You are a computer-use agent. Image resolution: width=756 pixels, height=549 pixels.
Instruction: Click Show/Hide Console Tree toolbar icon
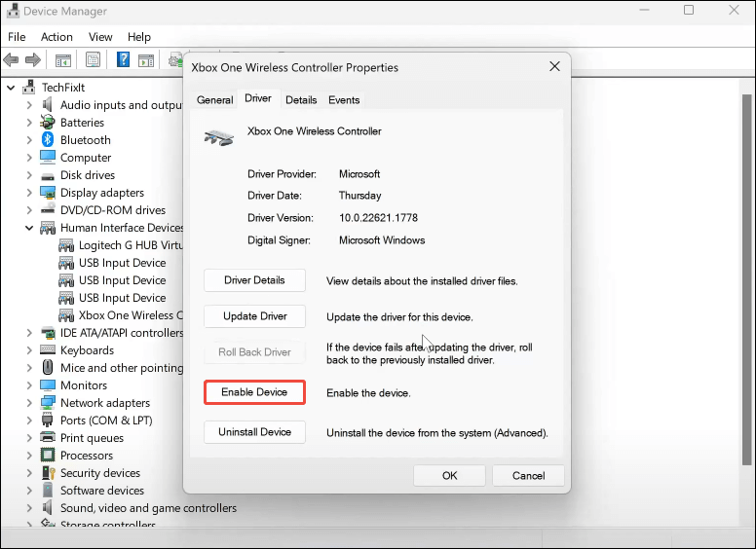tap(63, 60)
